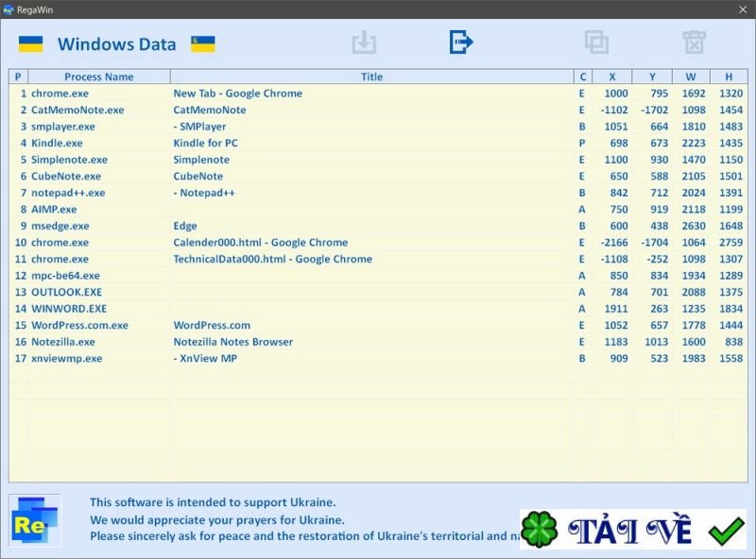Click the import data toolbar icon
Viewport: 756px width, 559px height.
[364, 42]
